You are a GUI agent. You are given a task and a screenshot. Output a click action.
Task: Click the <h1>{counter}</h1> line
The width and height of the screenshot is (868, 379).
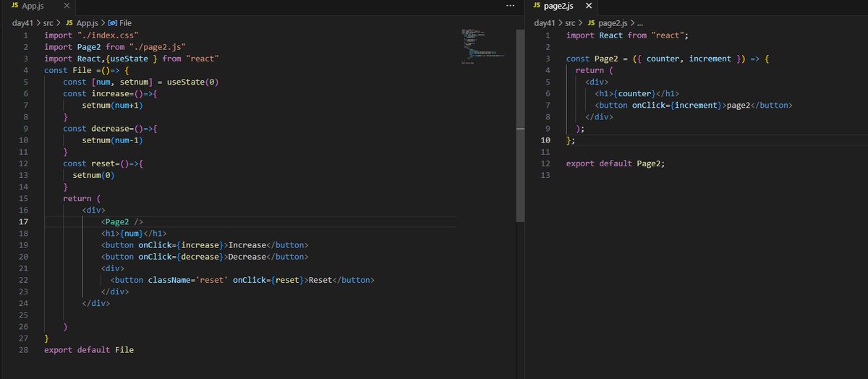pos(637,93)
